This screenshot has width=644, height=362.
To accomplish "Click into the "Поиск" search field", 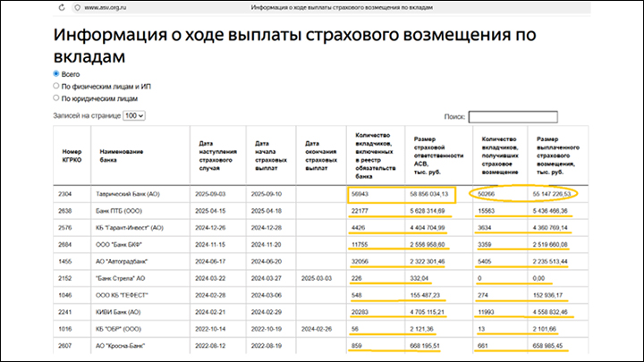I will [x=513, y=116].
